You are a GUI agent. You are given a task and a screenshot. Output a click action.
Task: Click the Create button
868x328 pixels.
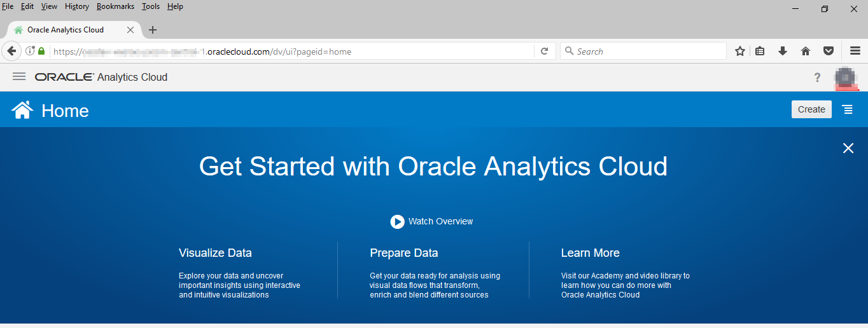pyautogui.click(x=811, y=109)
